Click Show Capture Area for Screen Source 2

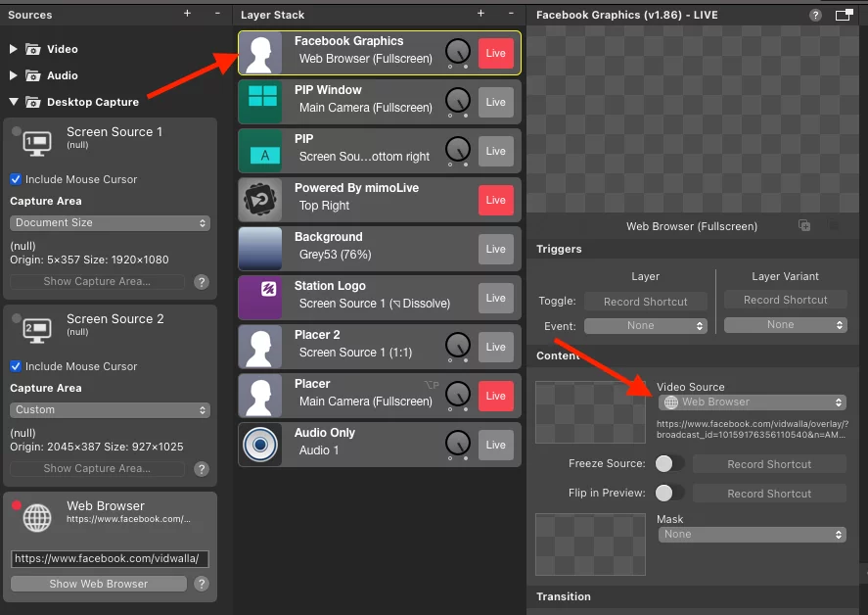(98, 469)
